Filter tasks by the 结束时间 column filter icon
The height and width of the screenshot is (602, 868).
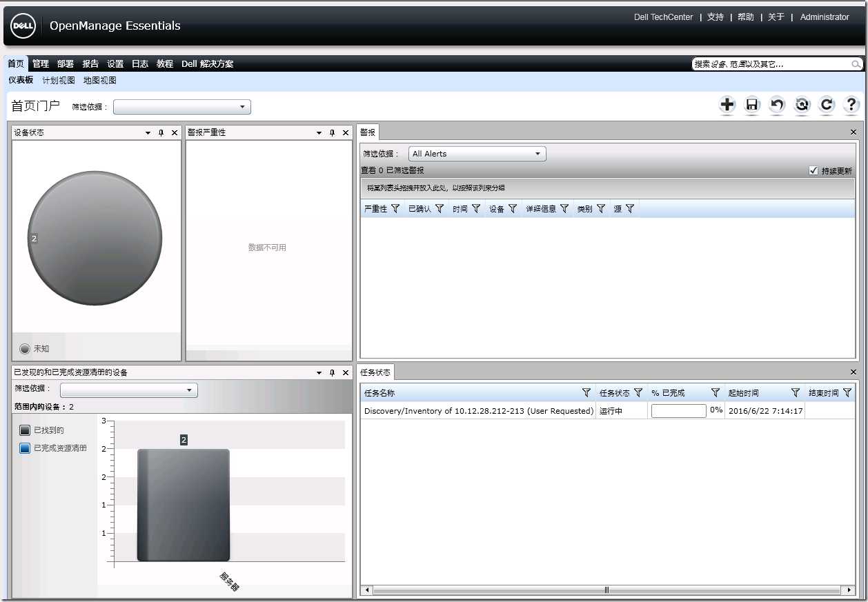tap(847, 392)
